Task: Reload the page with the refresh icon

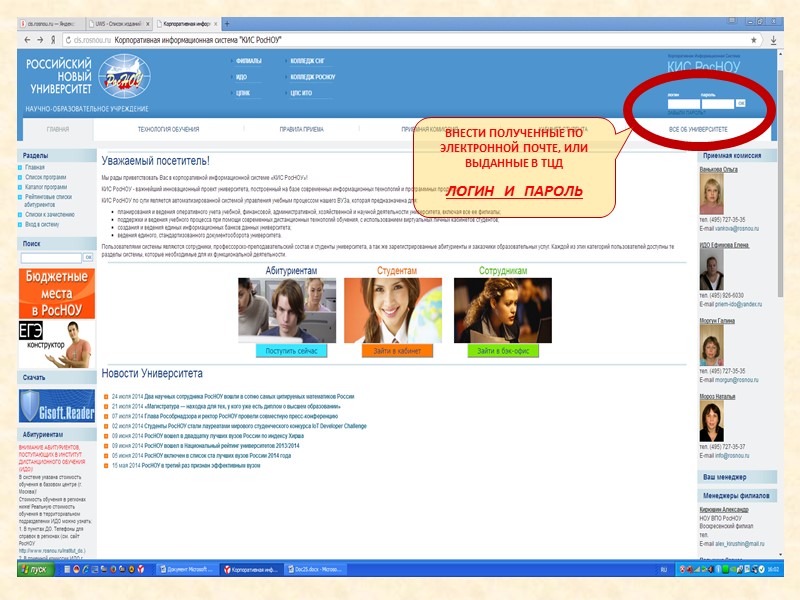Action: click(68, 40)
